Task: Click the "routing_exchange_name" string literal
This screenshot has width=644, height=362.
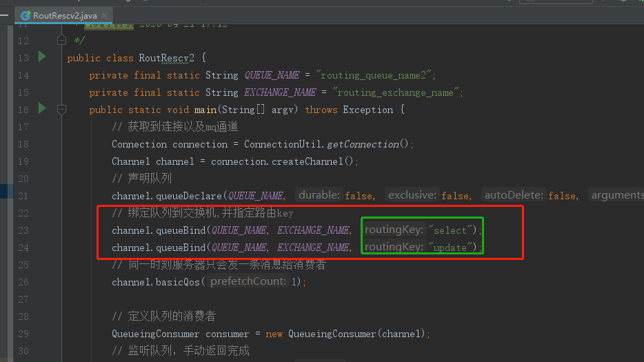Action: point(395,92)
